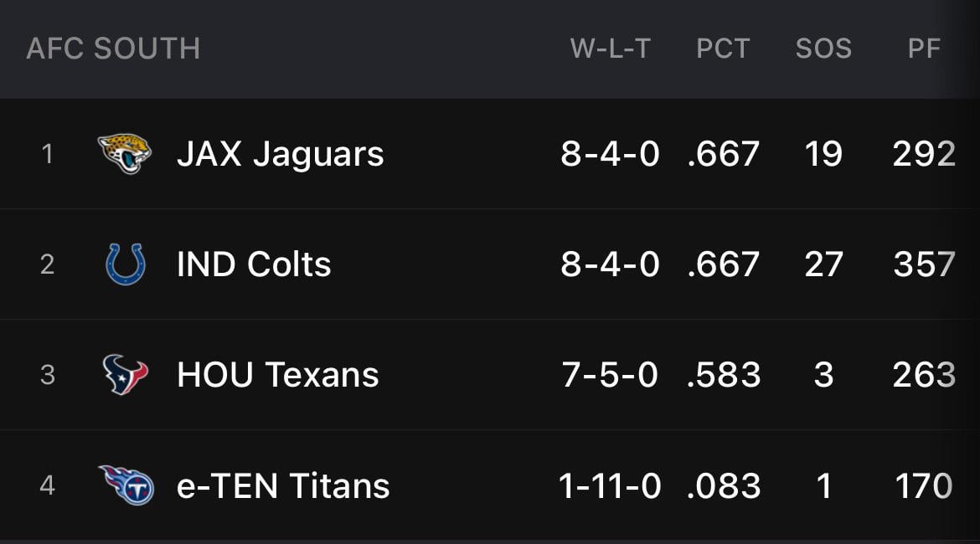Open the JAX Jaguars team page
This screenshot has height=544, width=980.
[279, 153]
